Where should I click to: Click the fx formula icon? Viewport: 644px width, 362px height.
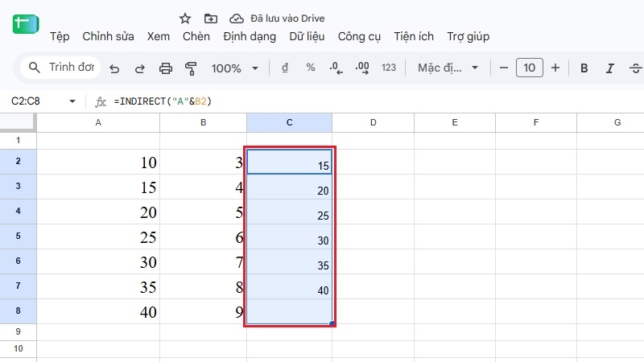click(x=101, y=101)
